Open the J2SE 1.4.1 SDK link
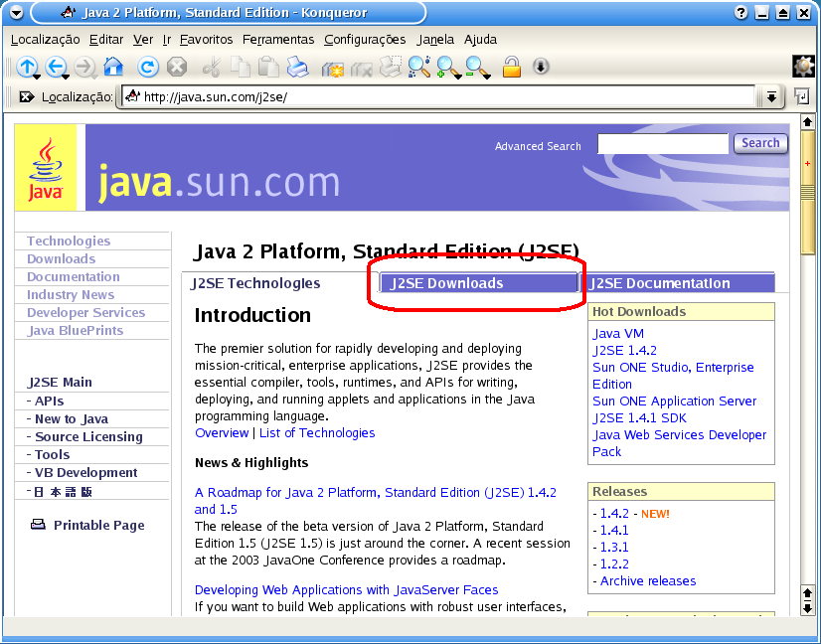Image resolution: width=821 pixels, height=644 pixels. [x=639, y=417]
